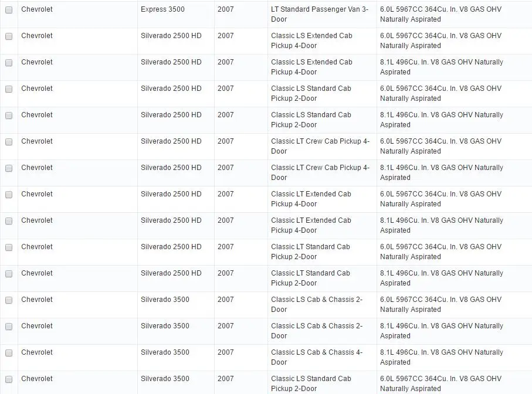Viewport: 532px width, 394px height.
Task: Click 'Classic LT Standard Cab Pickup 2-Door' in 8.1L row
Action: [310, 278]
